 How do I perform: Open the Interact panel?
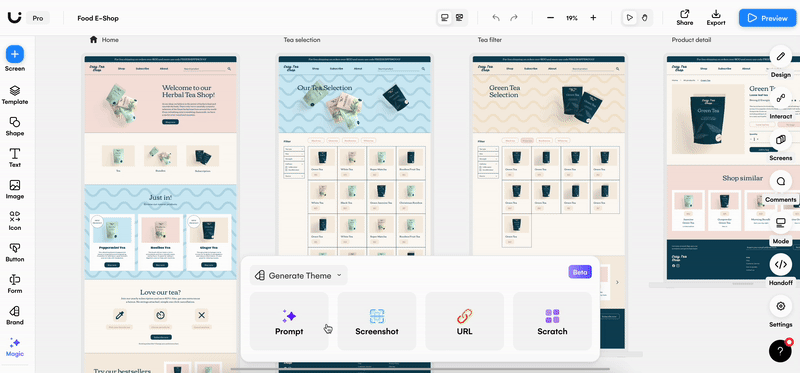tap(780, 98)
